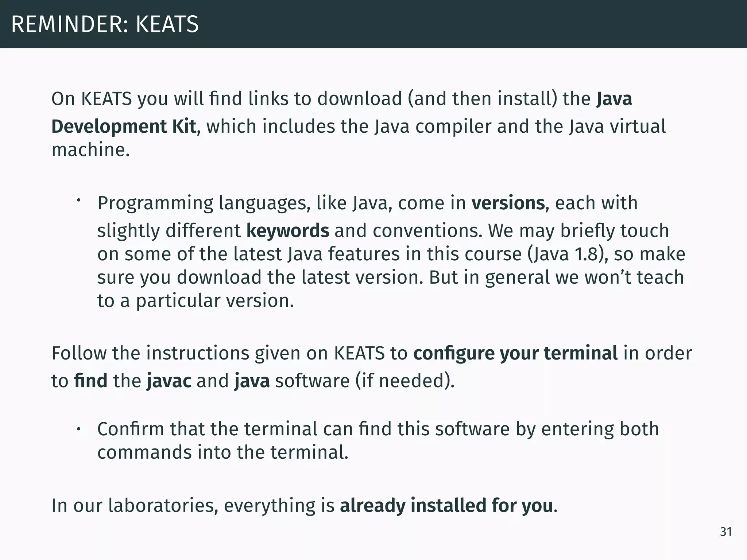The width and height of the screenshot is (747, 560).
Task: Click the bold word find
Action: [x=90, y=381]
